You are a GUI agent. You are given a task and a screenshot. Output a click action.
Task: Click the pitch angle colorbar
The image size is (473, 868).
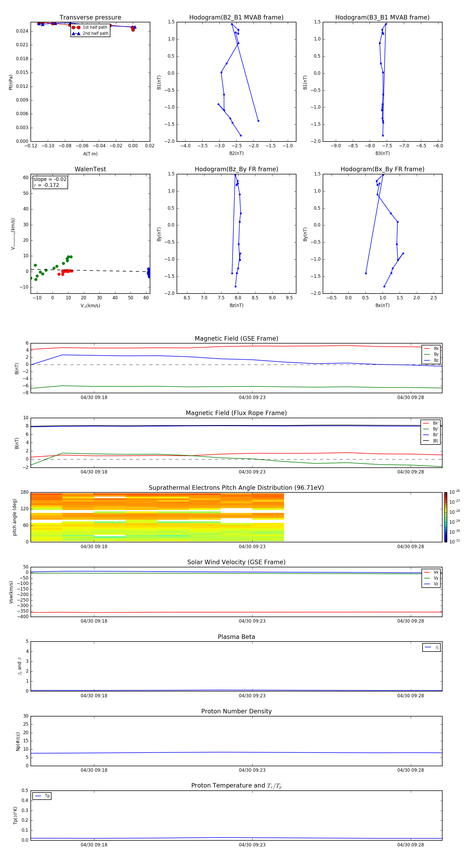click(446, 517)
